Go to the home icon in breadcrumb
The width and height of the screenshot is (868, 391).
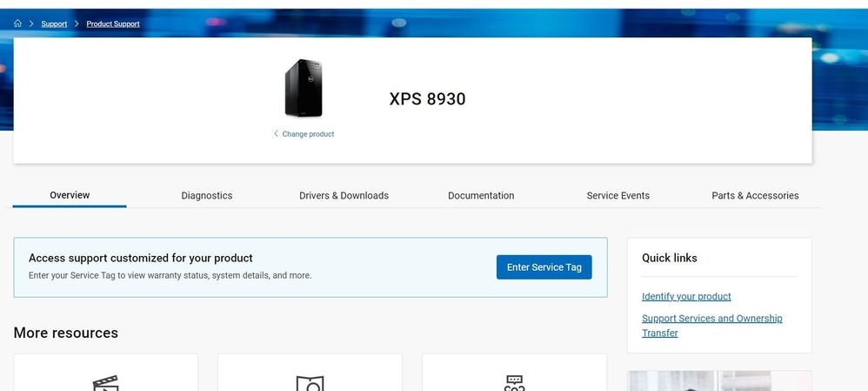17,24
